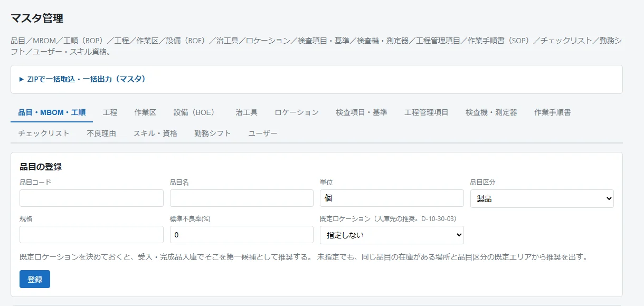Open the 検査機・測定器 tab
The height and width of the screenshot is (306, 644).
click(491, 112)
